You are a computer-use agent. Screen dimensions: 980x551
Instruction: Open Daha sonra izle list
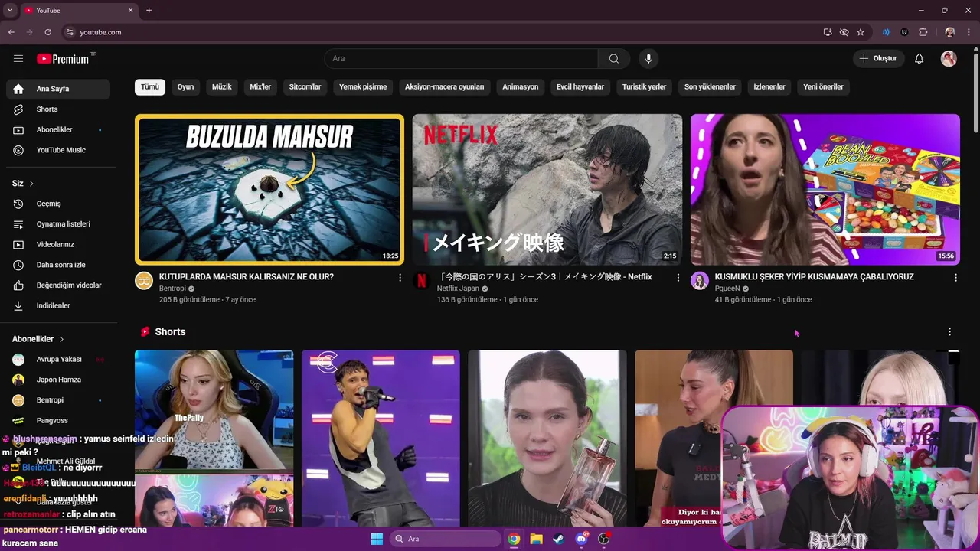[58, 265]
